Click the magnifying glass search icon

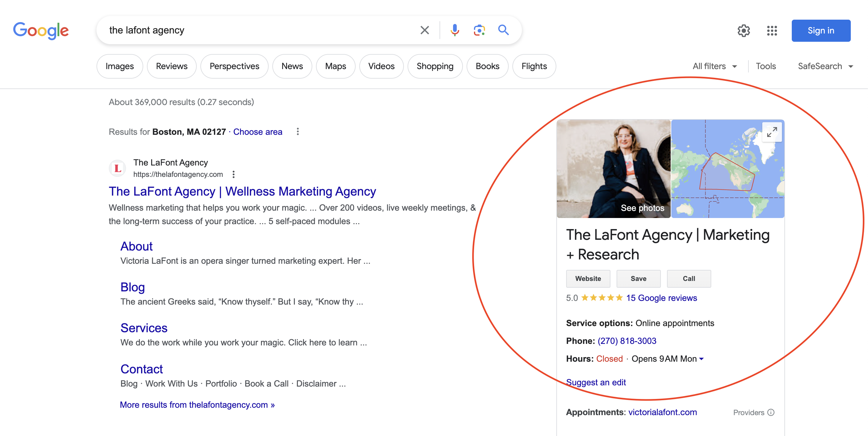503,30
